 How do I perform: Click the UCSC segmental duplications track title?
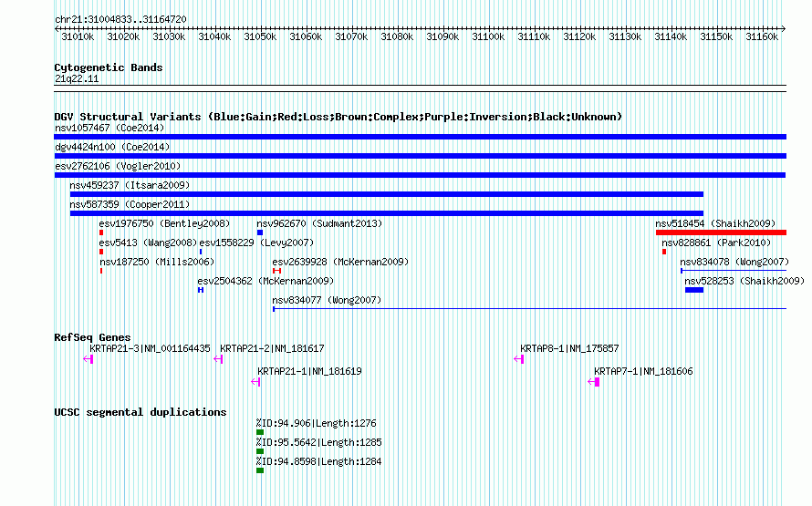(141, 412)
